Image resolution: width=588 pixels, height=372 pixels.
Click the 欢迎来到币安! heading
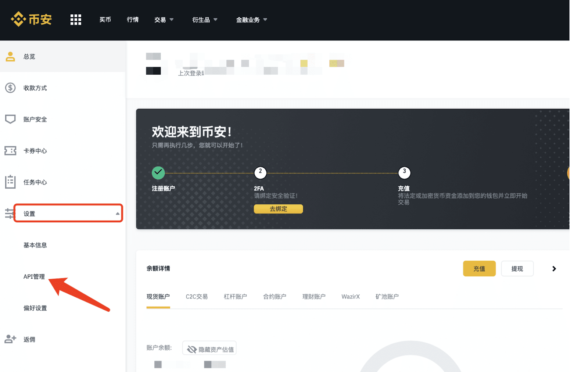pyautogui.click(x=192, y=132)
